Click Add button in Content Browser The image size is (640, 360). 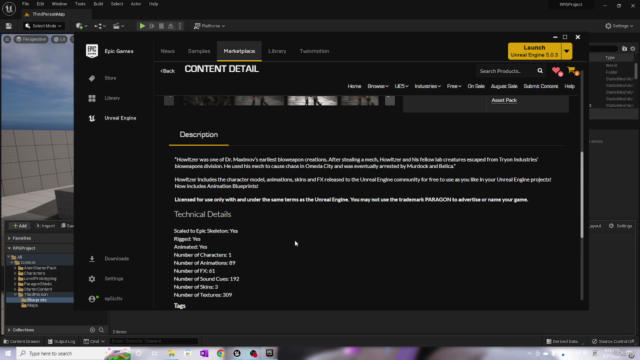(20, 226)
